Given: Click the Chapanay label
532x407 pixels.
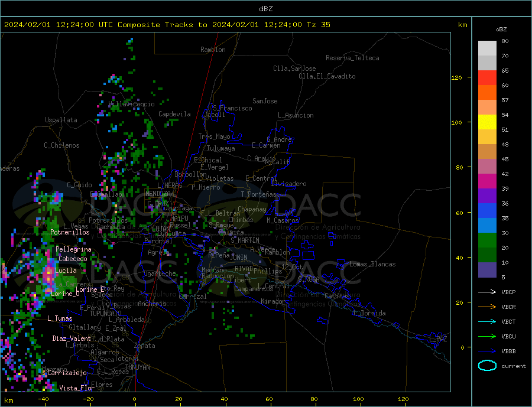Looking at the screenshot, I should (252, 209).
